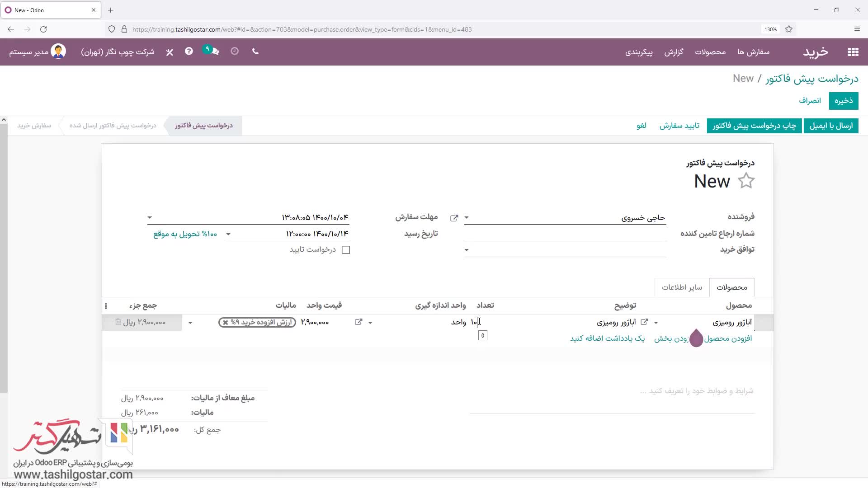
Task: Click the ذخیره save button
Action: click(x=843, y=101)
